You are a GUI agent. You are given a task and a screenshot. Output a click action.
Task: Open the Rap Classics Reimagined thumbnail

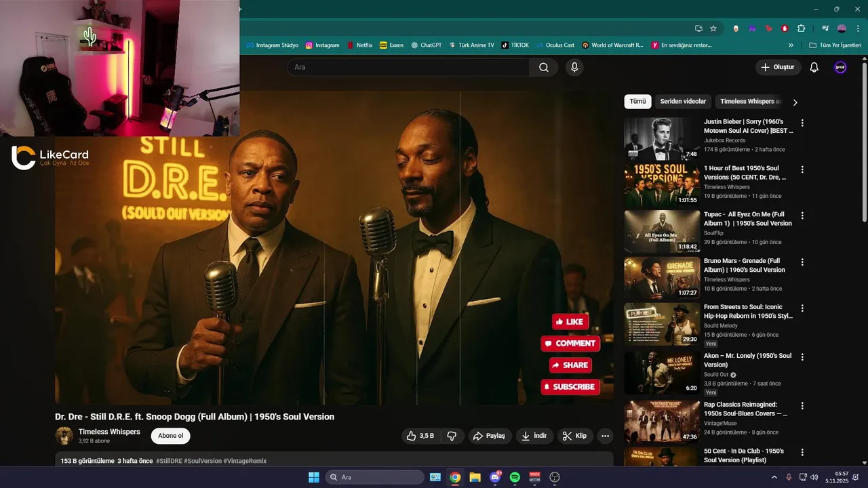[662, 422]
